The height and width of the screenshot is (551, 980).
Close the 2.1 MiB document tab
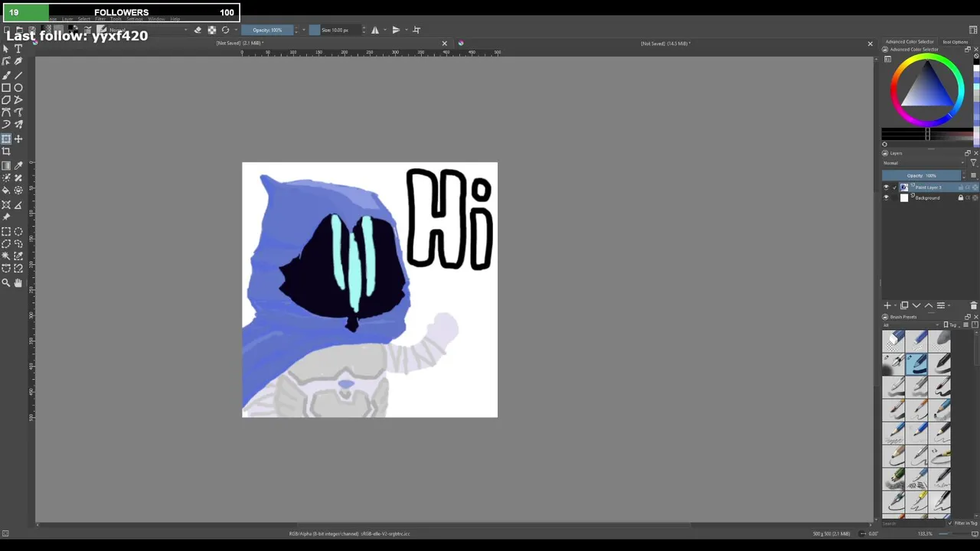(444, 44)
